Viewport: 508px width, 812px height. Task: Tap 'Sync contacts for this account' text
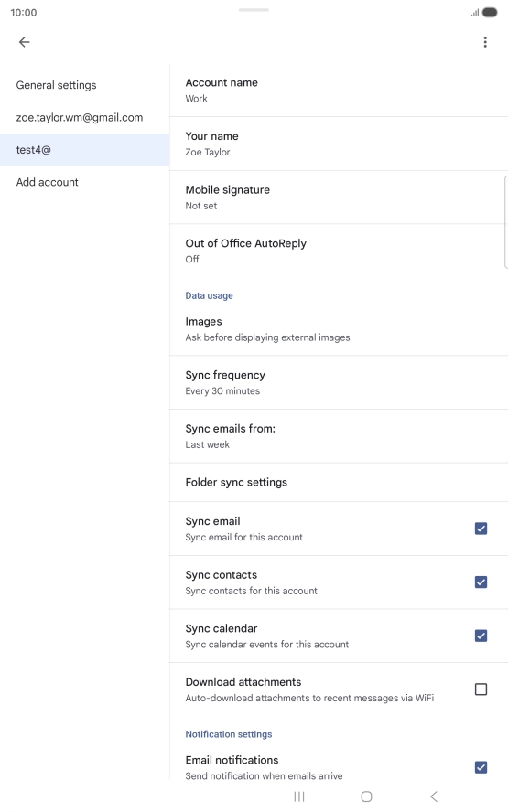point(251,591)
